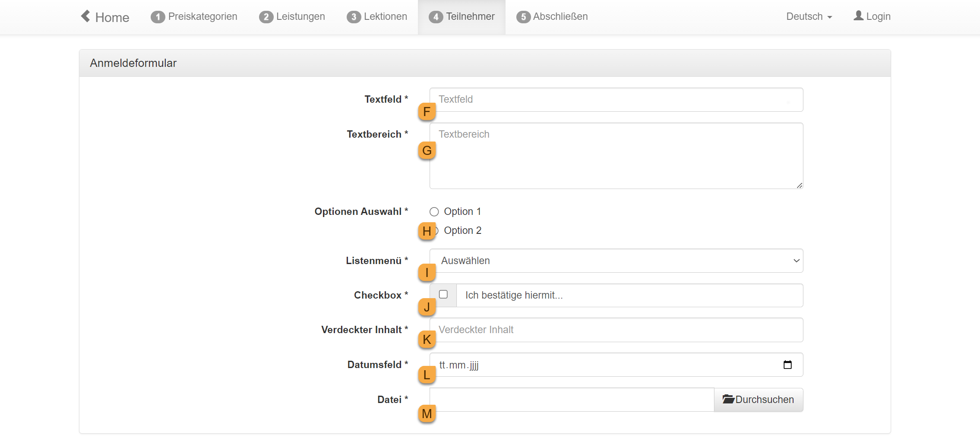Open the date picker calendar icon
The image size is (980, 444).
[x=787, y=365]
